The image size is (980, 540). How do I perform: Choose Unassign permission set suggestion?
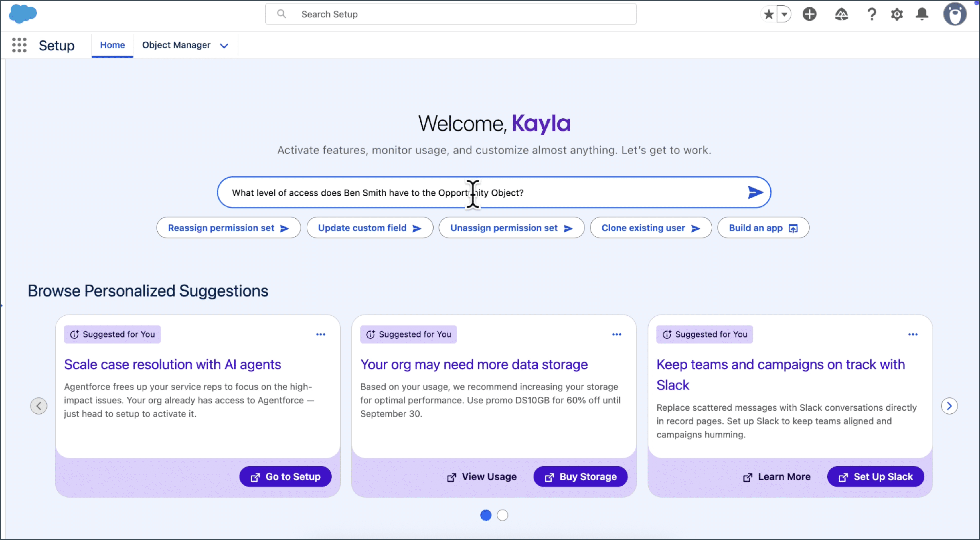[x=511, y=228]
